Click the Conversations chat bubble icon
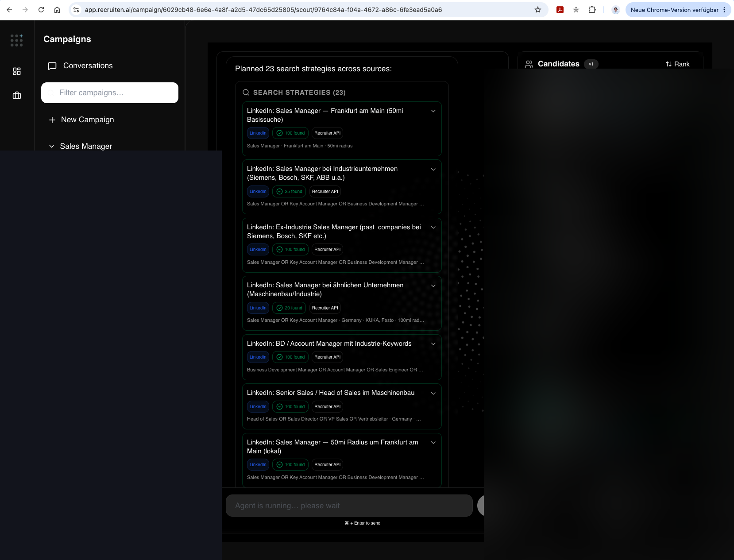 pyautogui.click(x=52, y=66)
